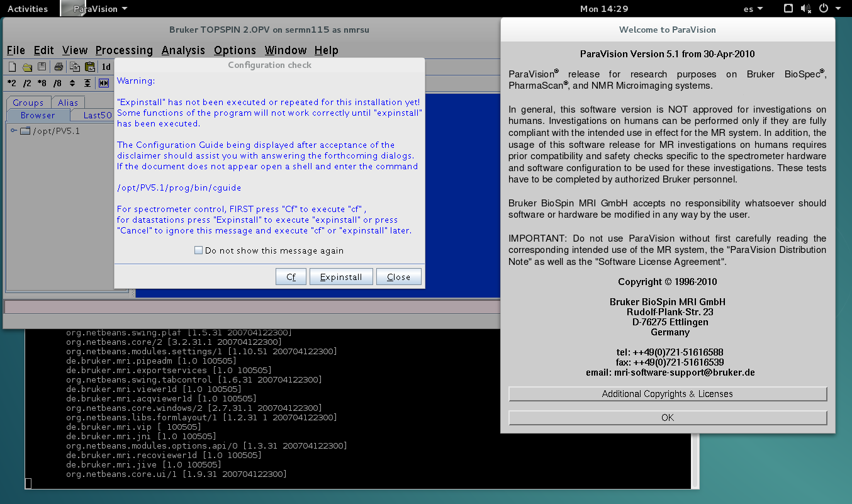The width and height of the screenshot is (852, 504).
Task: Open the Processing menu
Action: click(124, 50)
